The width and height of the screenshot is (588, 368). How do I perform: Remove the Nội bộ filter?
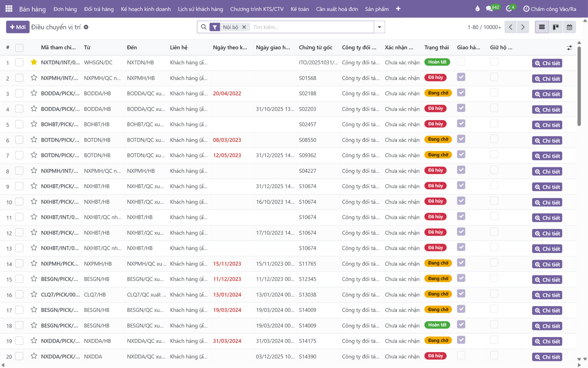[244, 27]
